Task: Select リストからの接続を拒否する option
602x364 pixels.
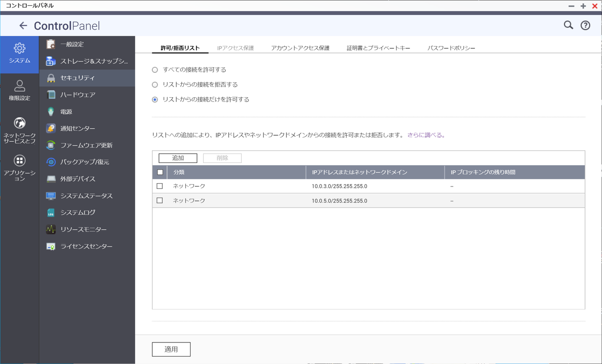Action: click(x=154, y=85)
